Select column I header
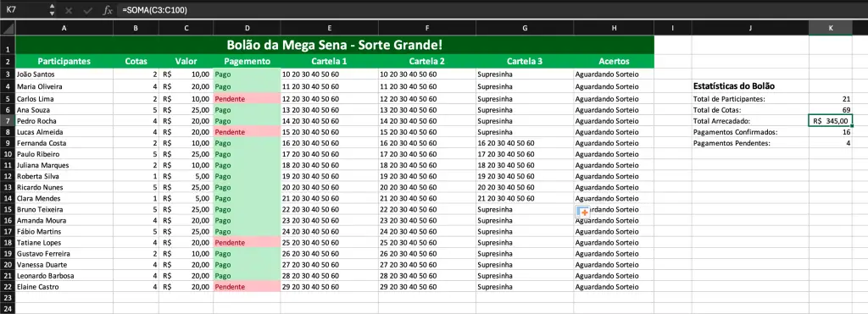The height and width of the screenshot is (314, 868). [x=672, y=28]
